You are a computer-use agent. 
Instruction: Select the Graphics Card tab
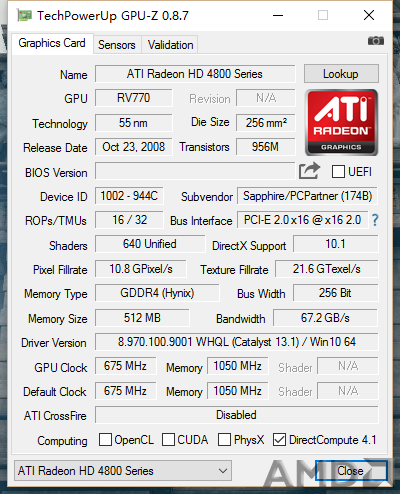(52, 43)
